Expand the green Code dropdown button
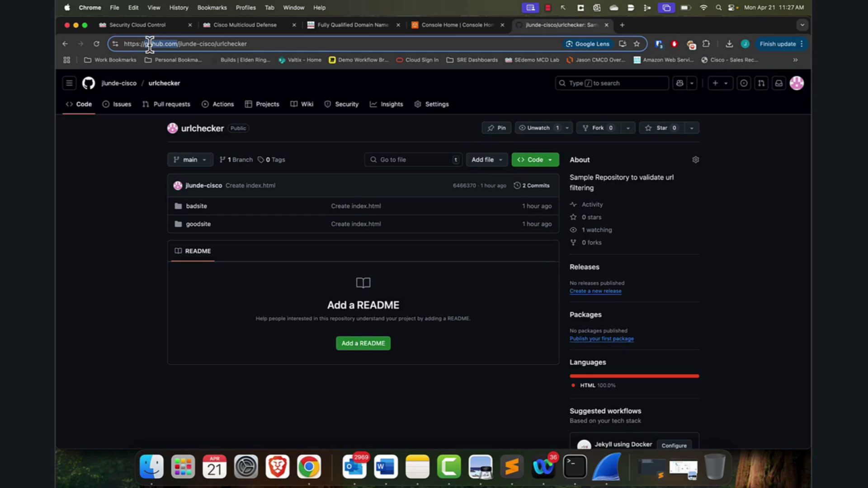The image size is (868, 488). coord(535,160)
